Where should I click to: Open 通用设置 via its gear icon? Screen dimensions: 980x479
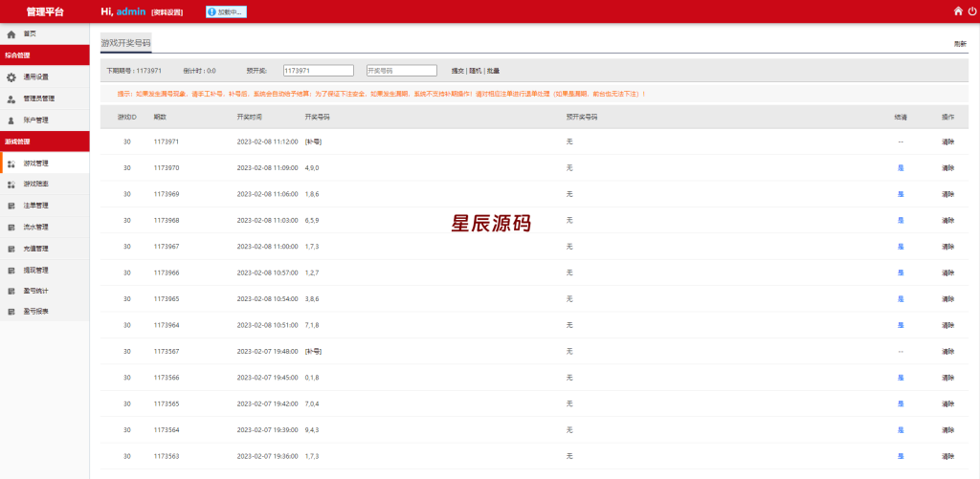click(11, 77)
